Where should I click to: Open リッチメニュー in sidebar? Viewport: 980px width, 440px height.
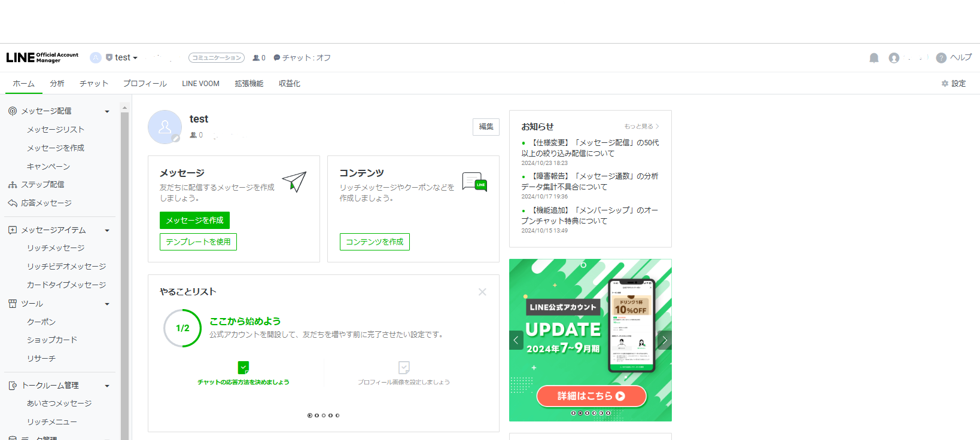click(x=52, y=422)
